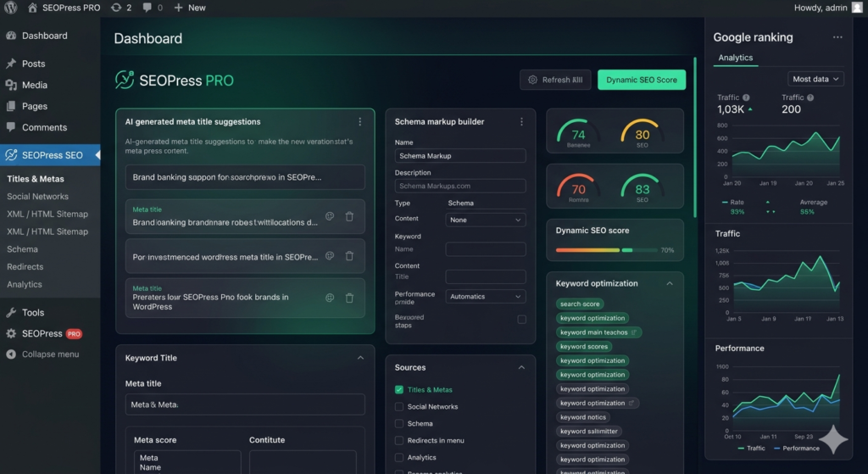
Task: Toggle the Bevoored staps checkbox
Action: tap(521, 320)
